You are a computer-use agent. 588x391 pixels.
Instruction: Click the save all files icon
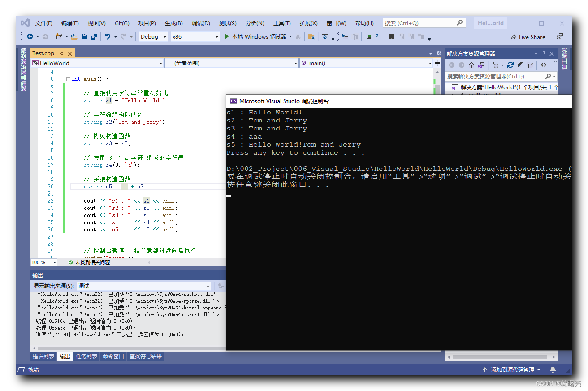pos(94,37)
